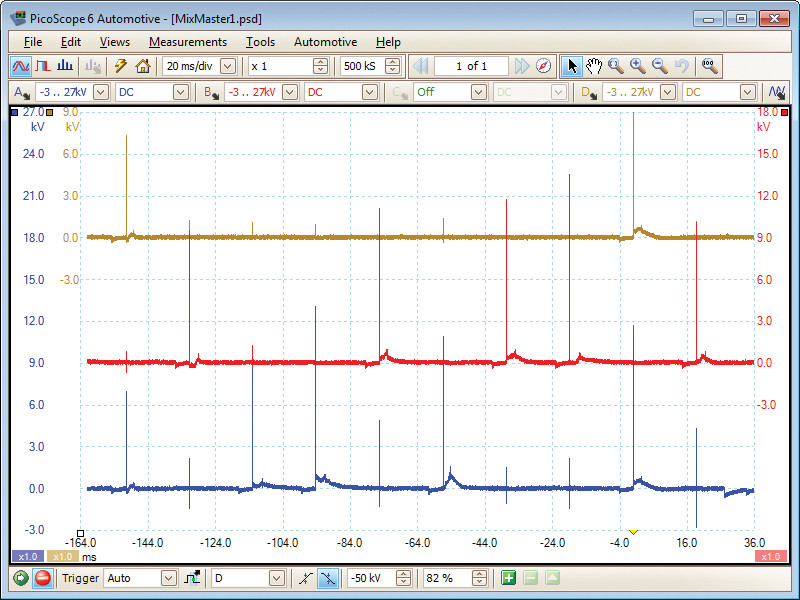Open the Views menu
Image resolution: width=800 pixels, height=600 pixels.
click(115, 42)
